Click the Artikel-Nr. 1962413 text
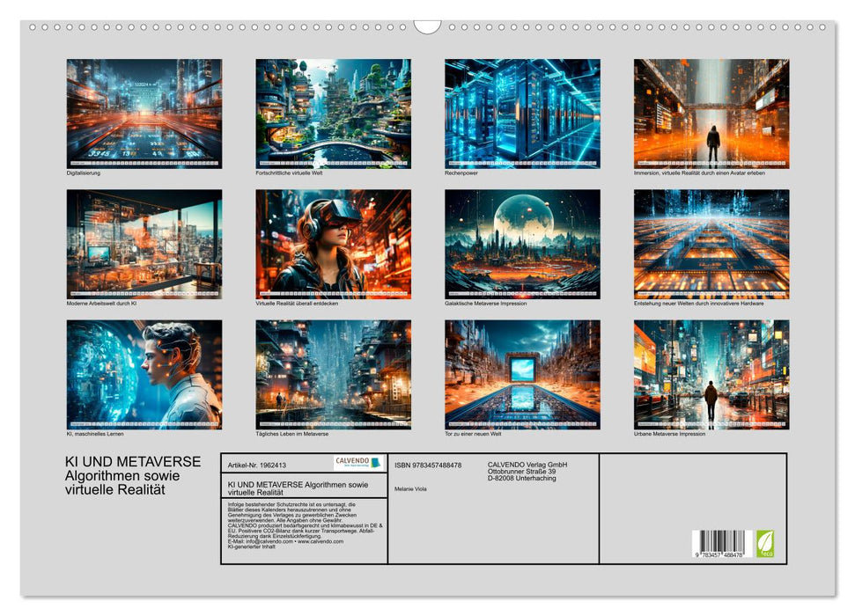 257,466
